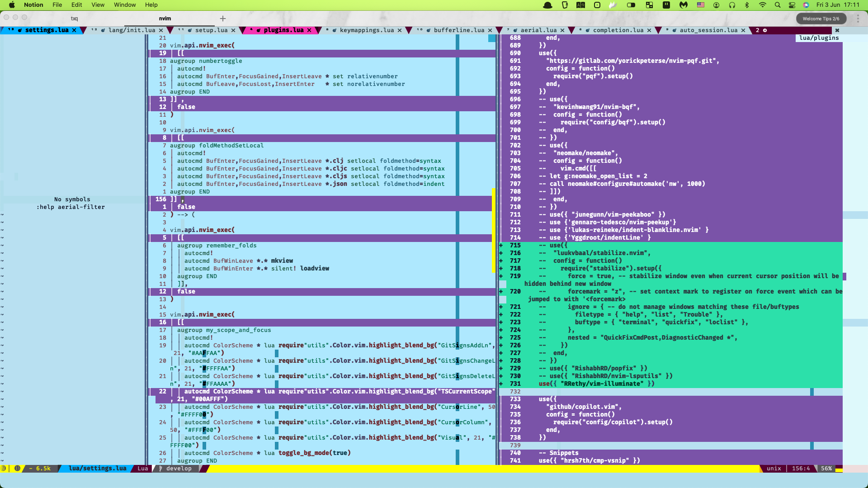
Task: Click the lua/plugins window label
Action: click(x=819, y=38)
